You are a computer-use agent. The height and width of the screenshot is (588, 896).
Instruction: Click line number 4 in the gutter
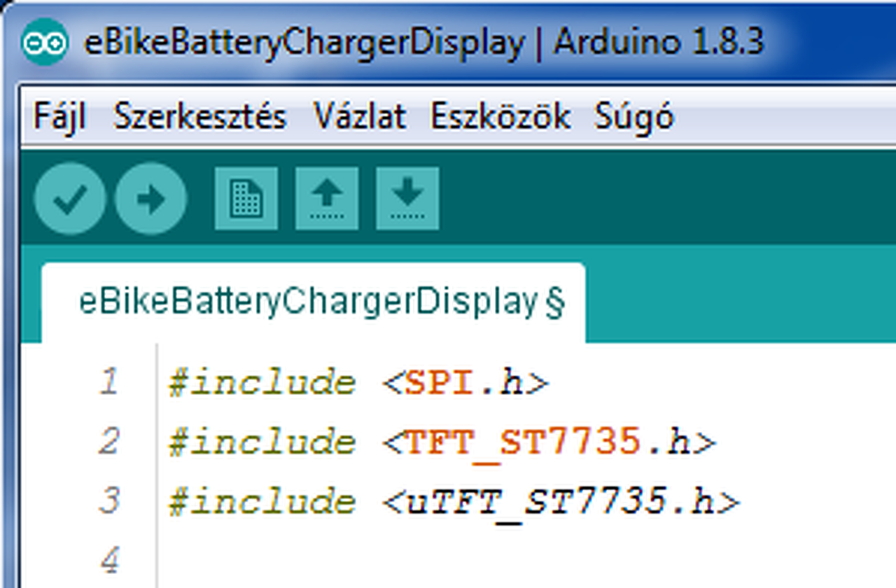(109, 561)
